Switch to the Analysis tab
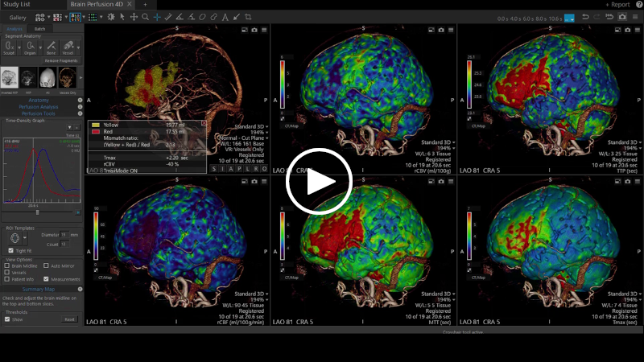The image size is (644, 362). (14, 29)
